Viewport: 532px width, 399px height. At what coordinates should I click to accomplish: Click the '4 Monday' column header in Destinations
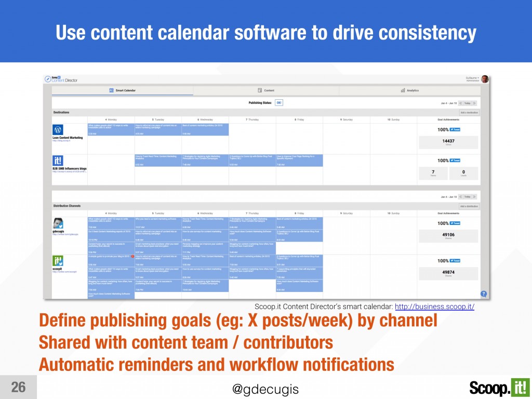point(111,120)
